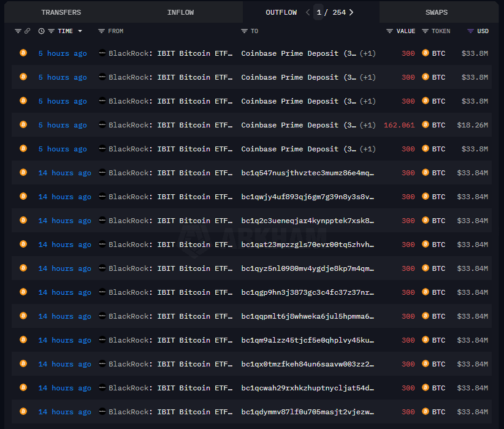Expand the (+1) on the 162.061 BTC transaction

pos(367,124)
